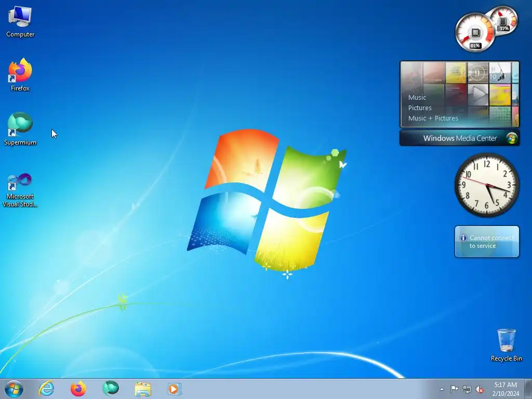This screenshot has height=399, width=532.
Task: Open Windows Explorer from the taskbar
Action: (143, 389)
